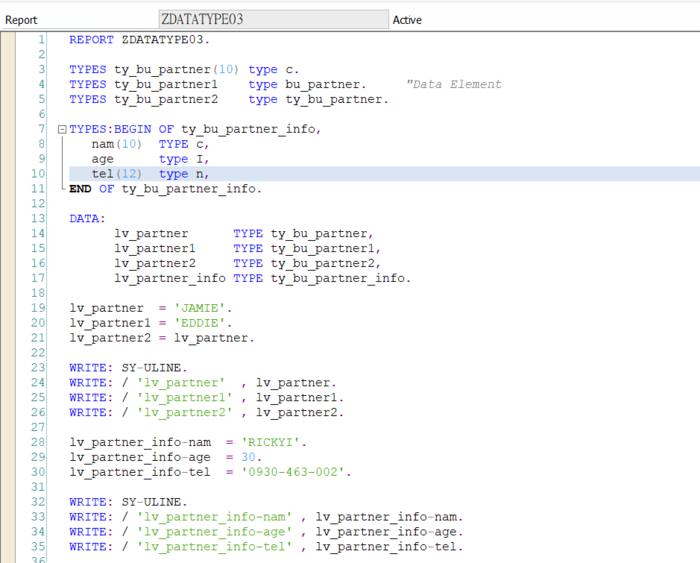
Task: Place cursor on highlighted tel(12) line
Action: [150, 174]
